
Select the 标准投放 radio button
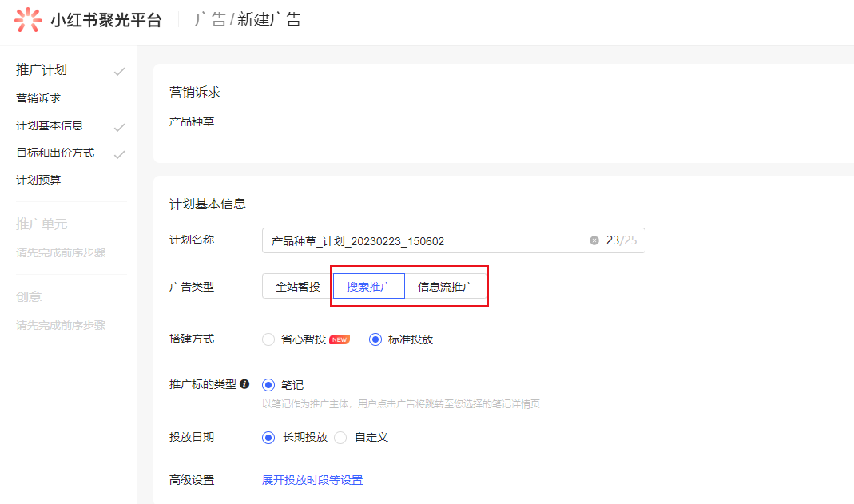tap(375, 339)
